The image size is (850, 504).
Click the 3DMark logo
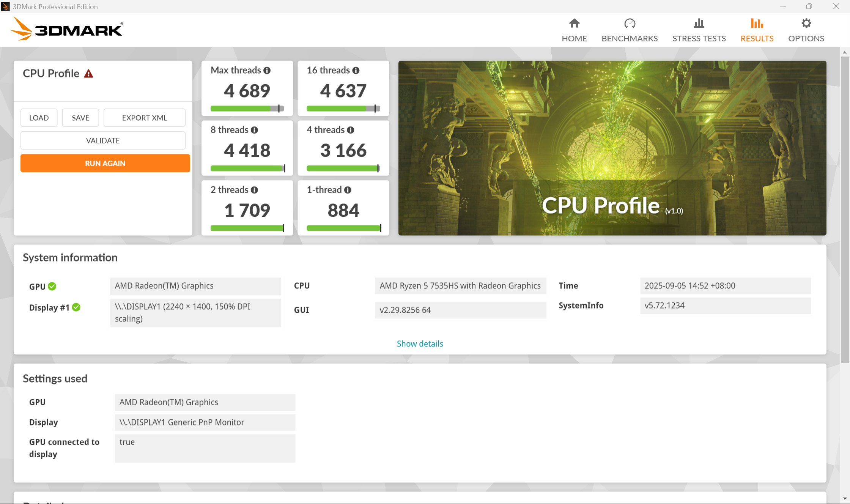66,29
